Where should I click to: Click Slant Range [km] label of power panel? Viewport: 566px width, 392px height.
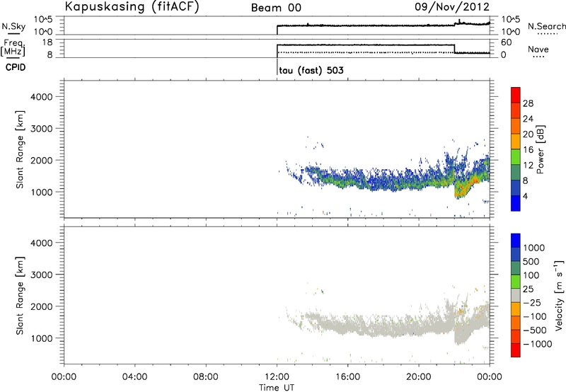coord(20,149)
